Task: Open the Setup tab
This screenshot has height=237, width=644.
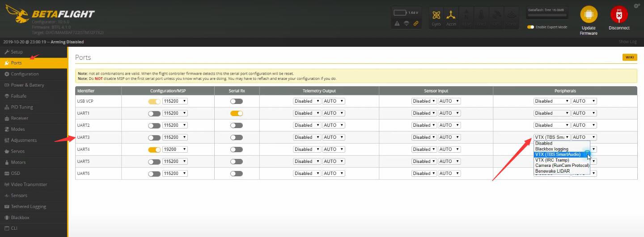Action: point(34,52)
